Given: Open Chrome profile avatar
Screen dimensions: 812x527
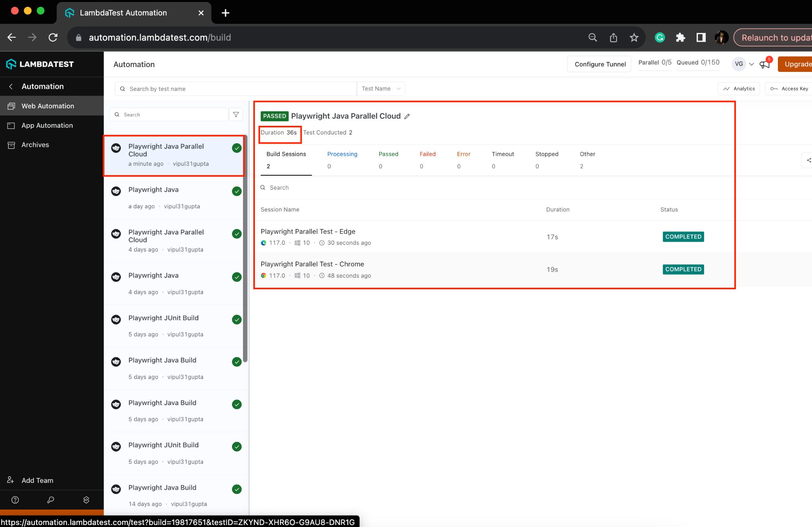Looking at the screenshot, I should tap(721, 37).
